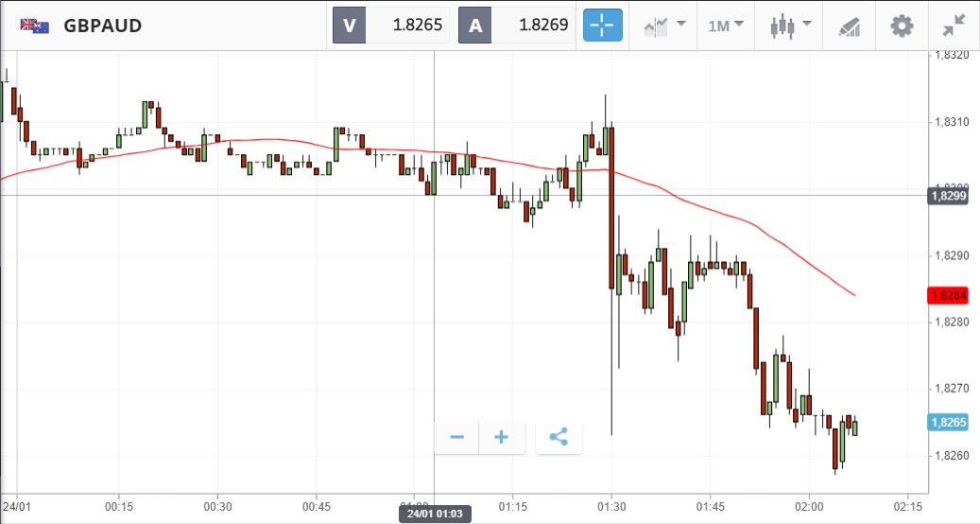
Task: Click the grey 1.8299 crosshair price label
Action: (948, 196)
